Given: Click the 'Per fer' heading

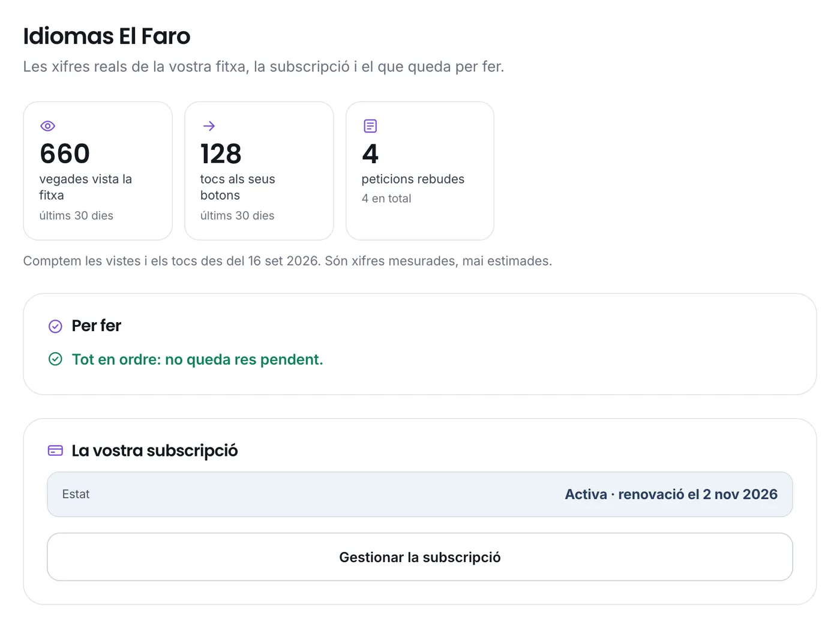Looking at the screenshot, I should coord(96,326).
